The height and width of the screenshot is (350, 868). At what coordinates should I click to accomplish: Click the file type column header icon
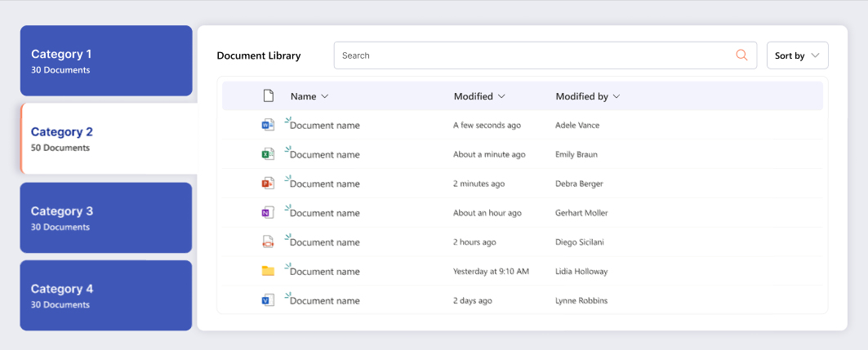[268, 96]
